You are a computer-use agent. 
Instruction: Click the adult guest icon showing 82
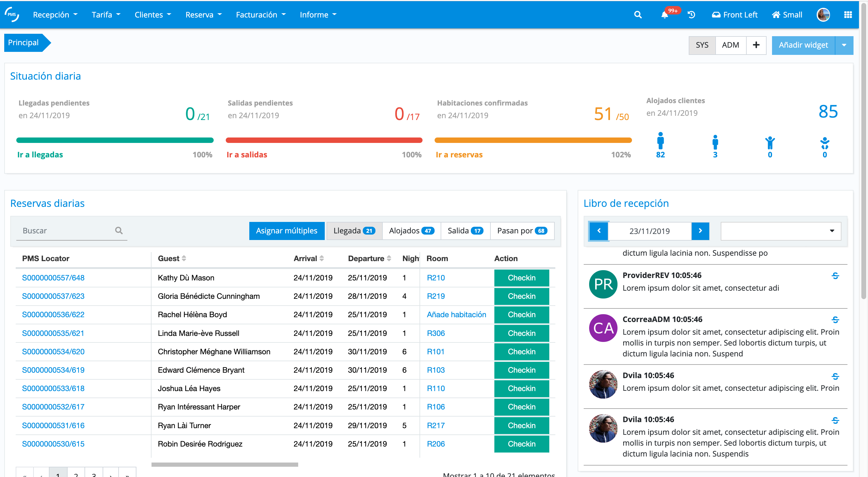[660, 141]
